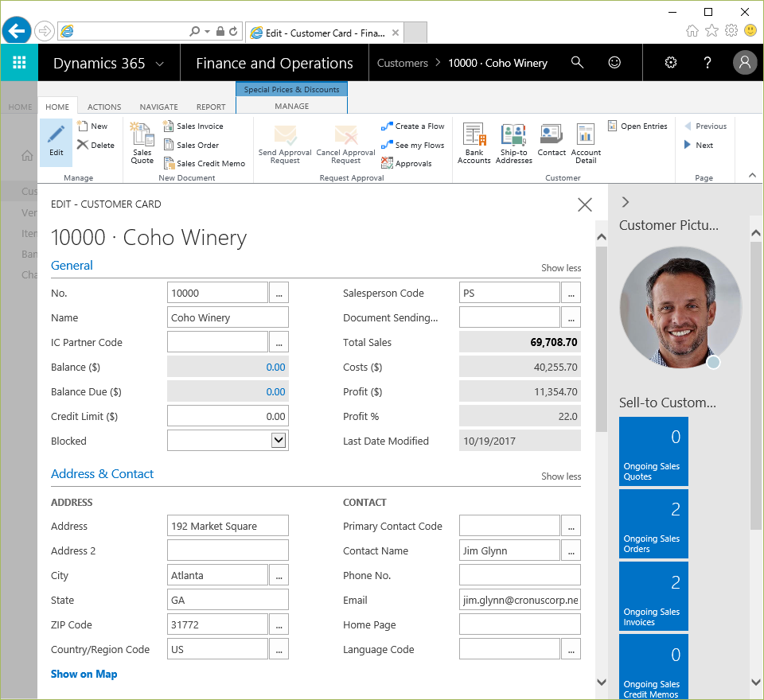Click the Phone No. input field
Screen dimensions: 764x700
pyautogui.click(x=520, y=575)
